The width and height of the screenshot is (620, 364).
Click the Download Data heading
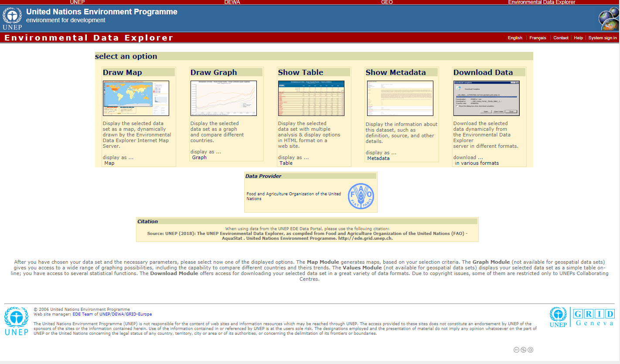[x=483, y=72]
